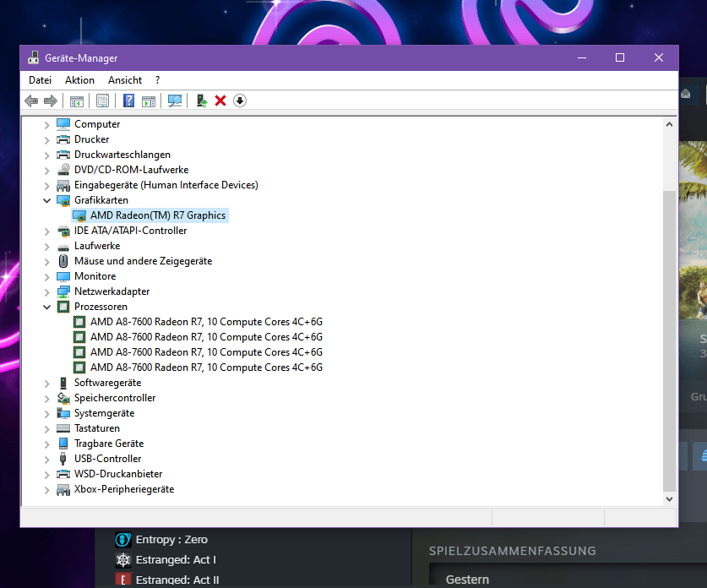This screenshot has width=707, height=588.
Task: Toggle the console tree toolbar icon
Action: click(x=77, y=101)
